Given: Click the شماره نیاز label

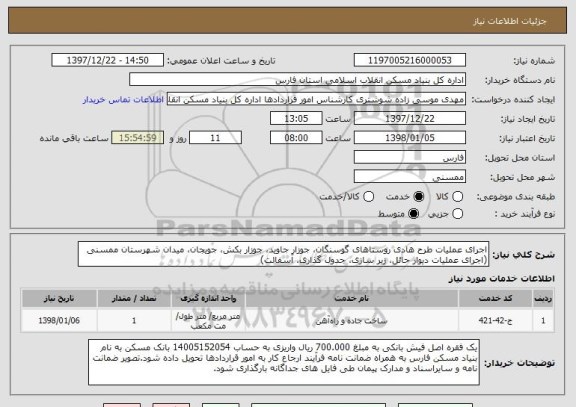Looking at the screenshot, I should click(x=534, y=61).
